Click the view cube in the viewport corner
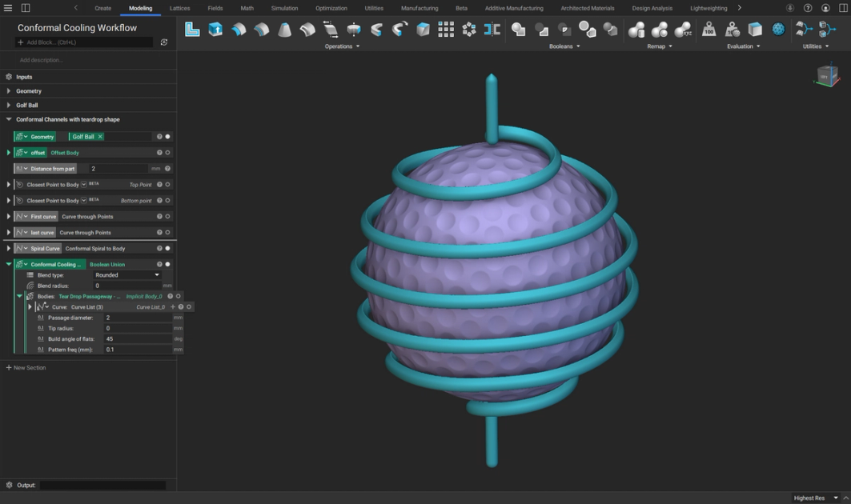 [826, 74]
